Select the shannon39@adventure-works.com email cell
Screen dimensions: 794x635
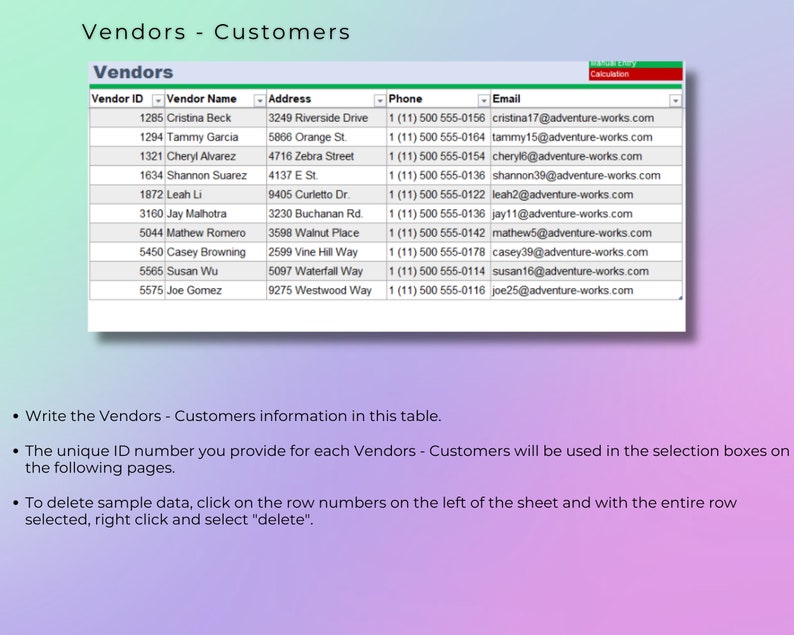pyautogui.click(x=586, y=176)
